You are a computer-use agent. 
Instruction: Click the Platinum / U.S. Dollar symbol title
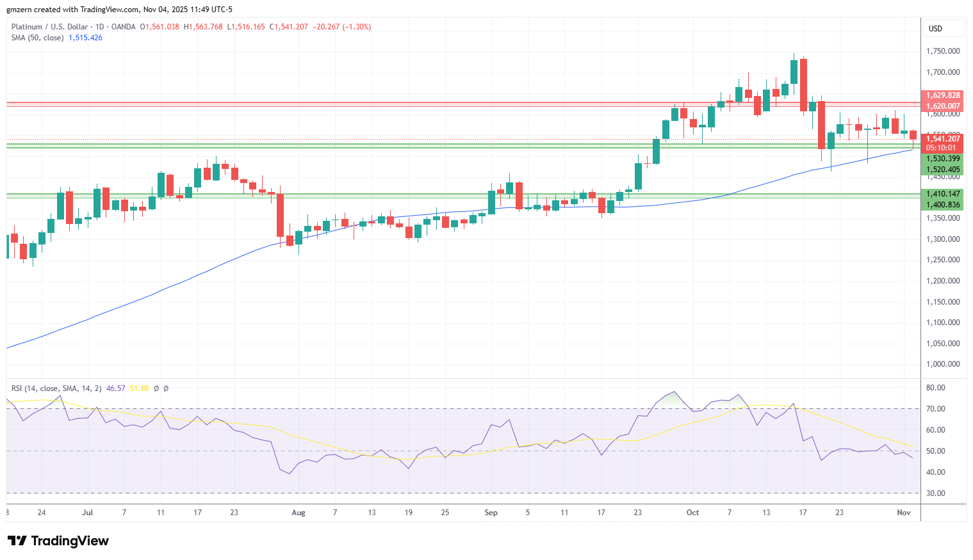49,27
